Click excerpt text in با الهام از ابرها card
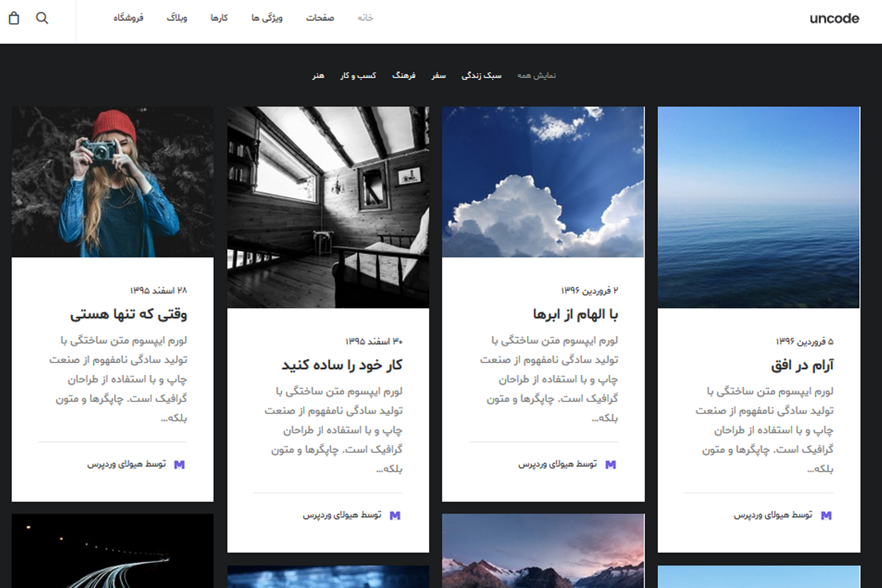Image resolution: width=882 pixels, height=588 pixels. pos(548,379)
